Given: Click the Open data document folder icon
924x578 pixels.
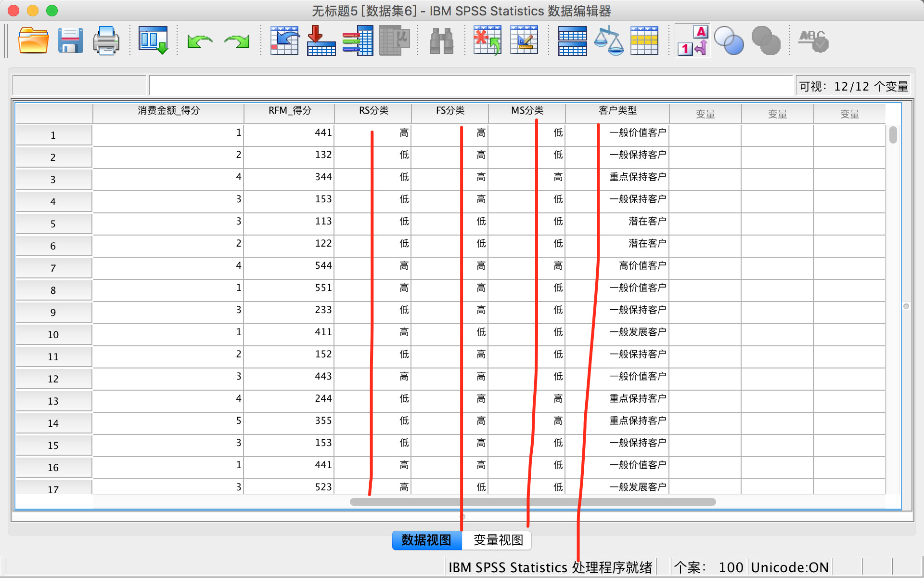Looking at the screenshot, I should pos(33,40).
